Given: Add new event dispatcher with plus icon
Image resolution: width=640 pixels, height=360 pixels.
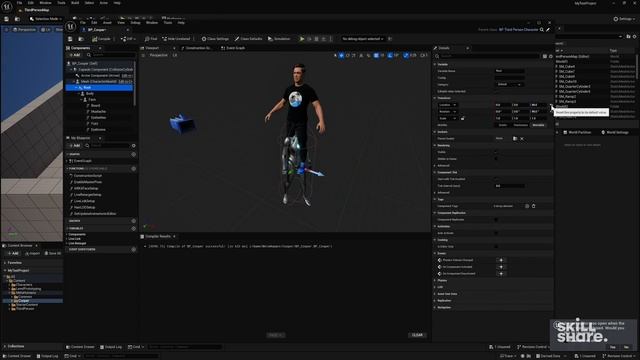Looking at the screenshot, I should point(133,249).
